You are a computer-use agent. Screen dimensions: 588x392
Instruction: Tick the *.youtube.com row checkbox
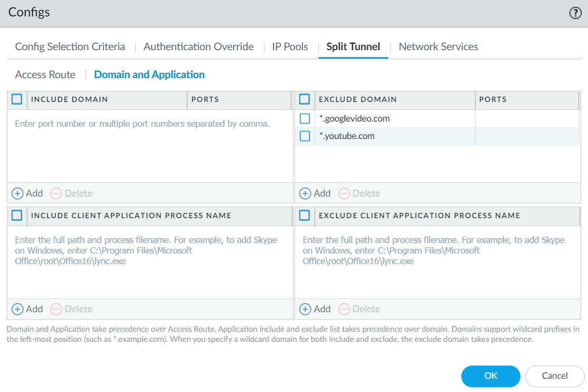305,136
